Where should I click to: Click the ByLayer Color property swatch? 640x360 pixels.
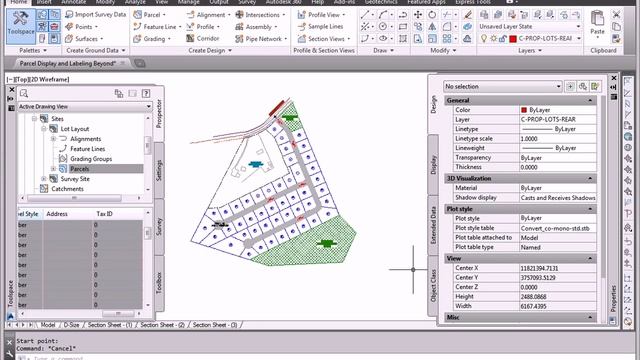(x=524, y=110)
